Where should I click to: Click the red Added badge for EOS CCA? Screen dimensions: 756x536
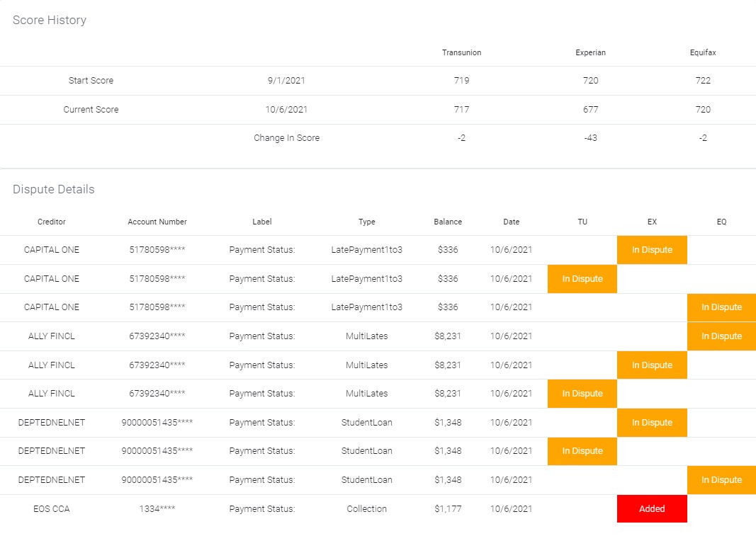tap(652, 508)
